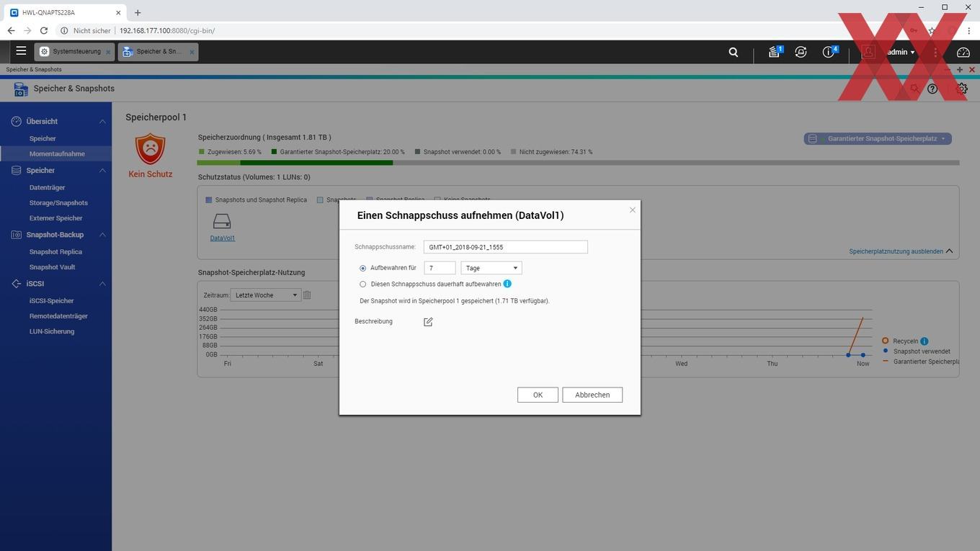Open Snapshot Vault in sidebar
This screenshot has height=551, width=980.
52,267
